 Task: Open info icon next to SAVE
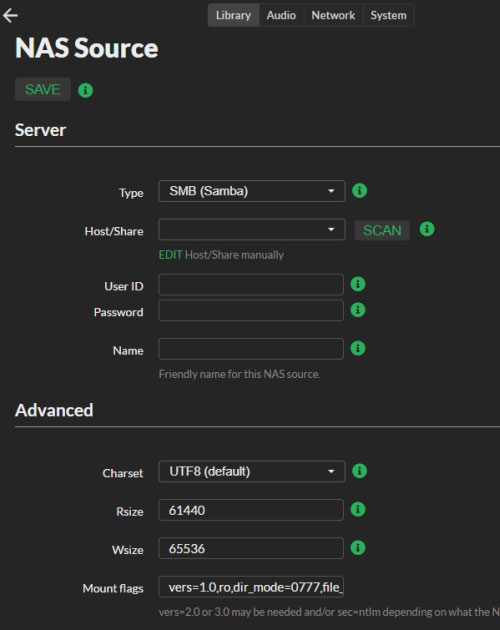coord(85,90)
